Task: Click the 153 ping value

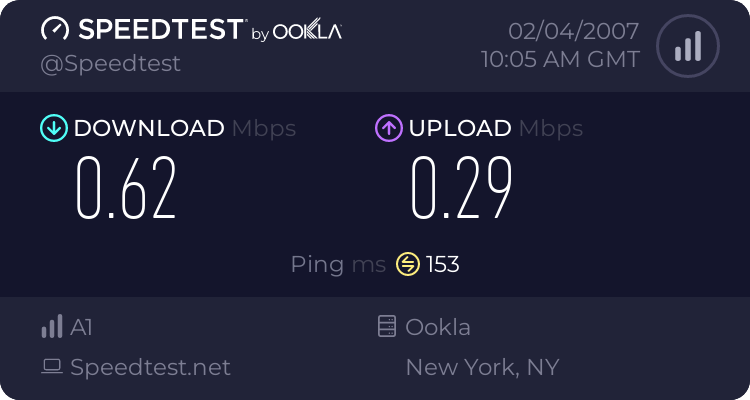Action: [443, 264]
